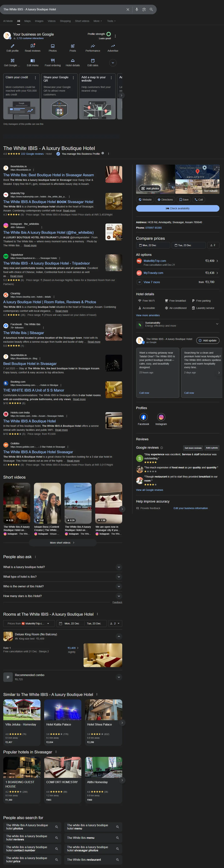
Task: Click the voice search microphone icon
Action: [137, 9]
